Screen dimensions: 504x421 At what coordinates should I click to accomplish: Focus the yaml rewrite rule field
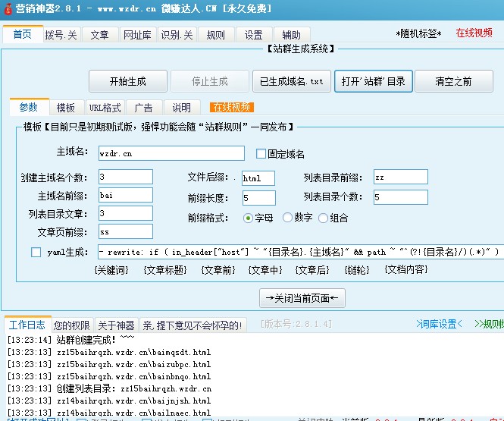[301, 252]
